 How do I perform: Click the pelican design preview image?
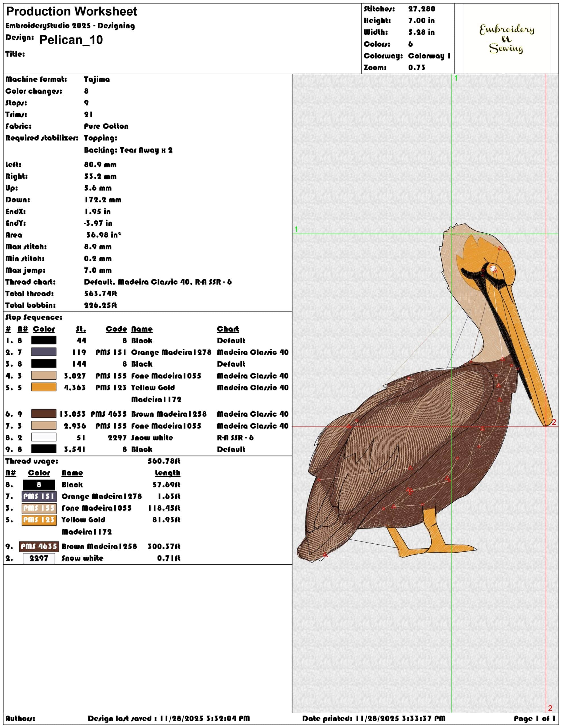pyautogui.click(x=425, y=393)
